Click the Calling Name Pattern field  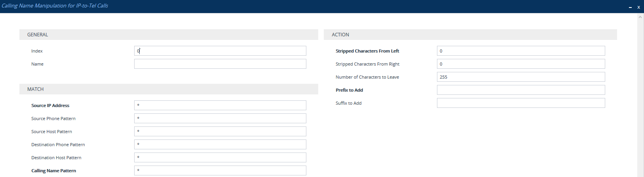pos(220,171)
